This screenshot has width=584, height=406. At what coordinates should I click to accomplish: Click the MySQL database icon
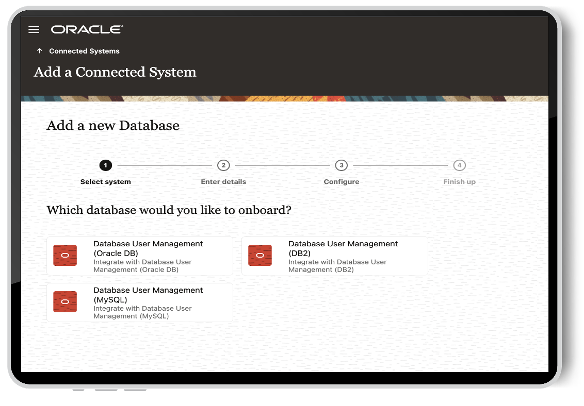pos(65,302)
